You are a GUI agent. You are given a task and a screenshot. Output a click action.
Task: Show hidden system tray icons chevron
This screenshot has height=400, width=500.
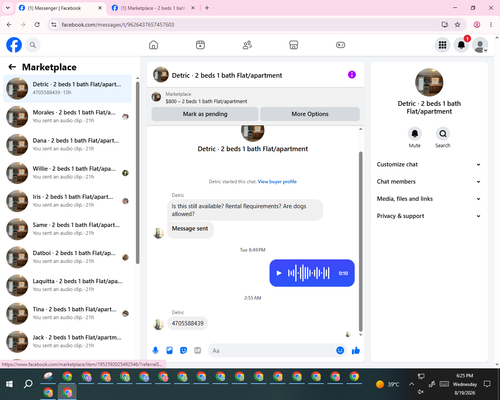(x=411, y=384)
